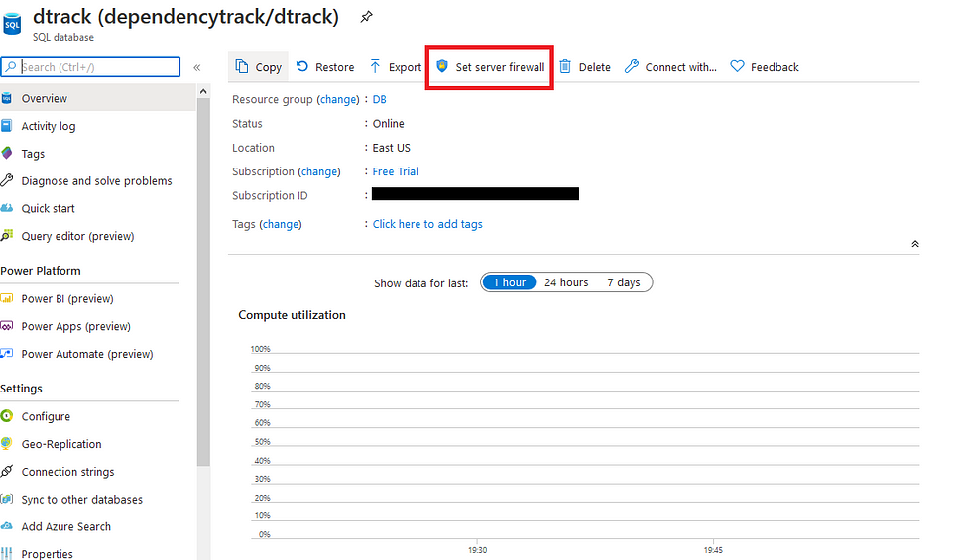This screenshot has width=955, height=560.
Task: Open Power Automate (preview)
Action: 87,354
